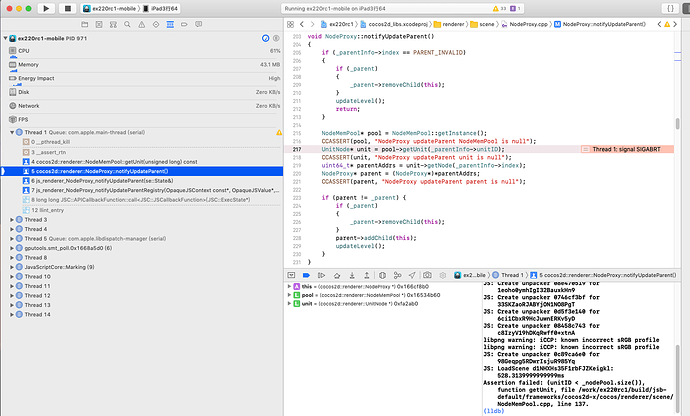The width and height of the screenshot is (690, 416).
Task: Click the Step Out button
Action: [367, 275]
